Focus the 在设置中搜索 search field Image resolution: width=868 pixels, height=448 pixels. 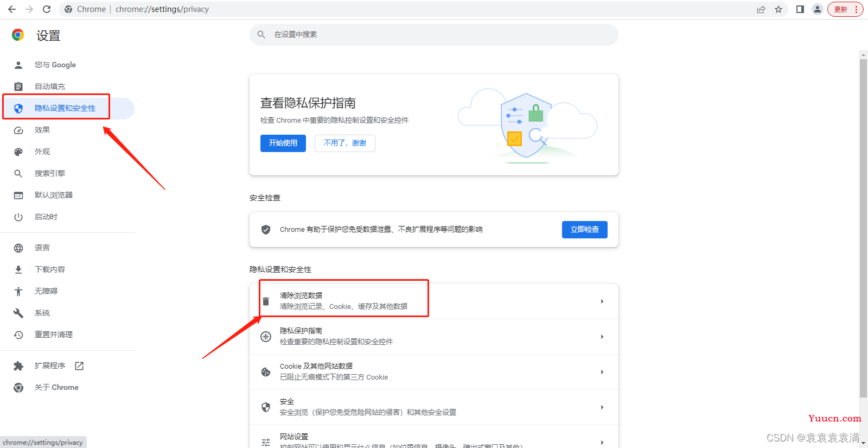tap(433, 34)
